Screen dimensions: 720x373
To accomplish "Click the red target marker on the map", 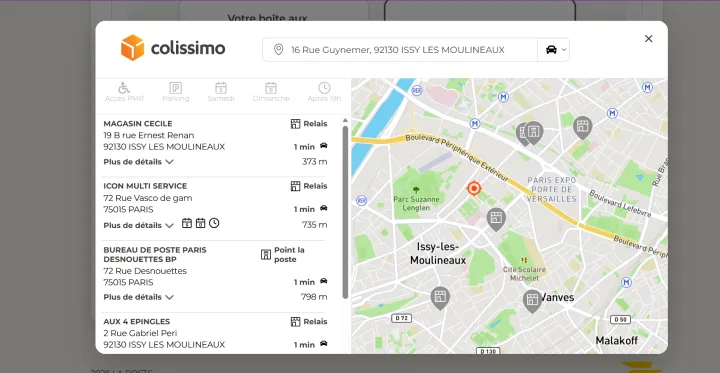I will (474, 188).
